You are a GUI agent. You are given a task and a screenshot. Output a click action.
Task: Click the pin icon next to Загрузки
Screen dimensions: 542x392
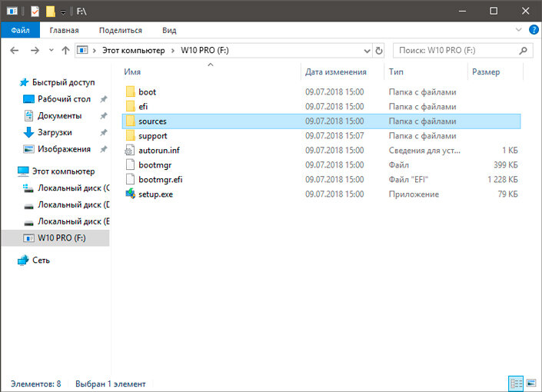coord(103,132)
